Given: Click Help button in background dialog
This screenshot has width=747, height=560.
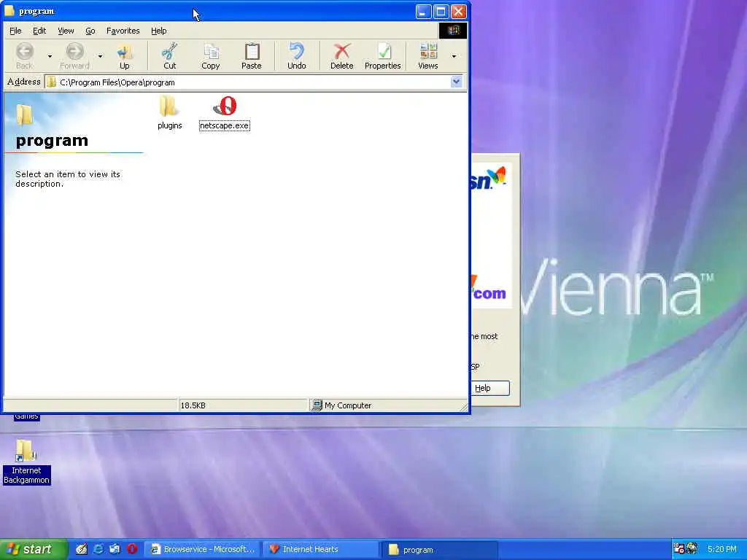Looking at the screenshot, I should point(490,388).
